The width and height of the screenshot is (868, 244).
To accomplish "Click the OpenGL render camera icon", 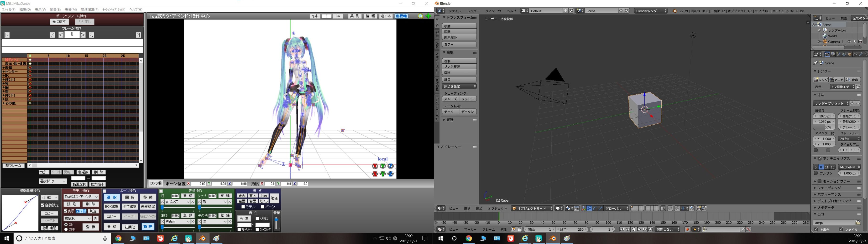I will pos(699,208).
